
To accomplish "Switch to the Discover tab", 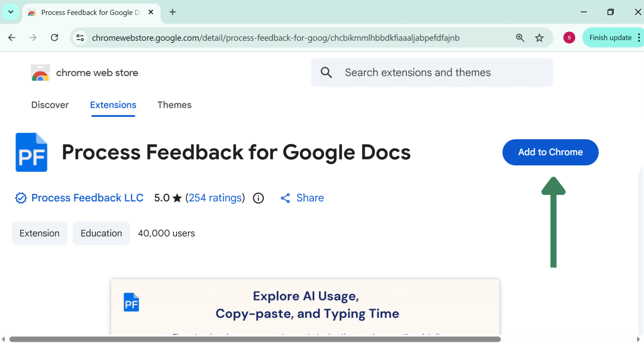I will click(x=50, y=105).
